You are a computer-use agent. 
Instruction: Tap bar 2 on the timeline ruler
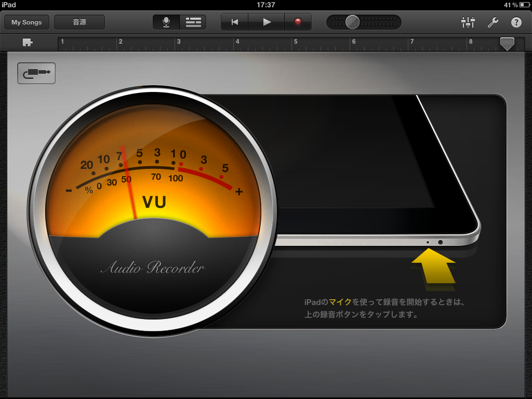(121, 42)
